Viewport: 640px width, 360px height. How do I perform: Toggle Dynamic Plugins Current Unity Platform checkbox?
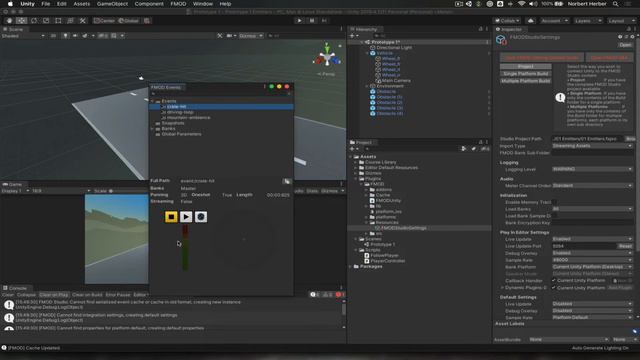[x=554, y=288]
